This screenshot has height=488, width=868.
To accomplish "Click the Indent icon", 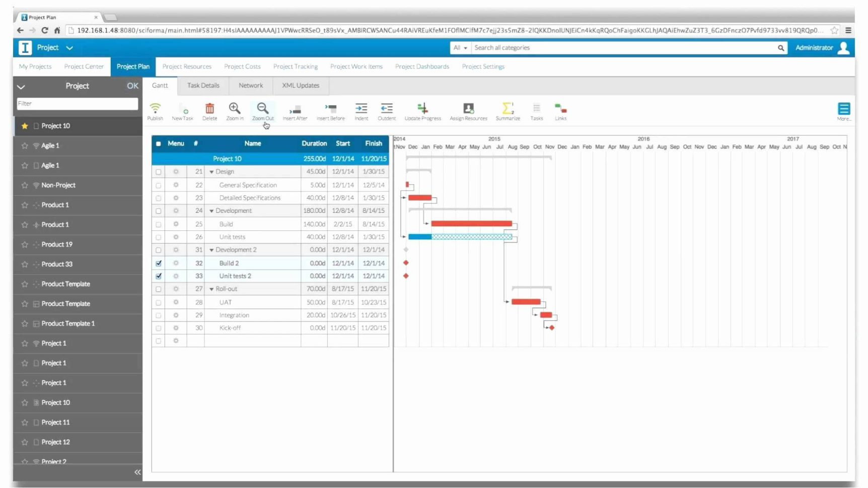I will click(361, 111).
